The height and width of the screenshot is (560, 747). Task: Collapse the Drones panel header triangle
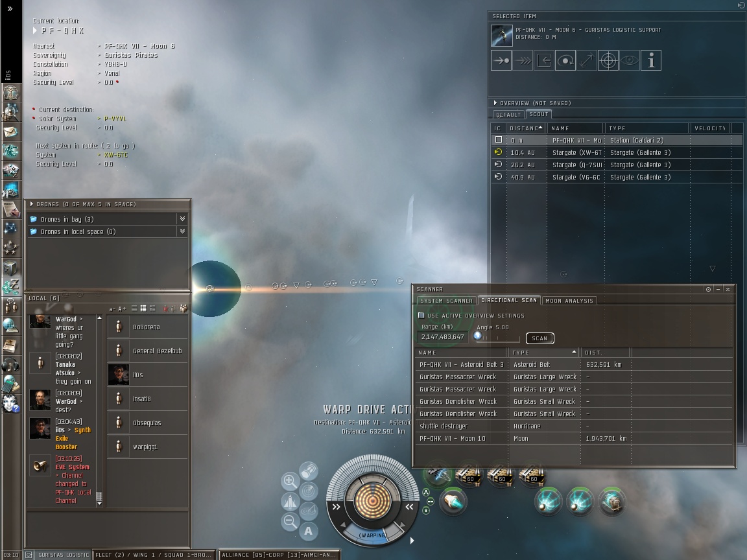point(32,204)
